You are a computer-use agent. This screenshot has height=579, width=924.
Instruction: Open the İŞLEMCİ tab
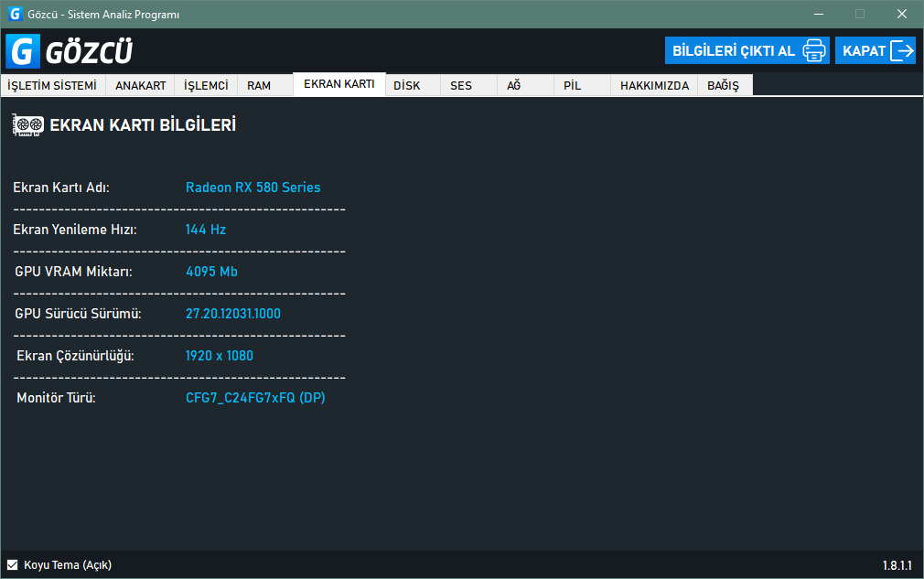coord(206,85)
